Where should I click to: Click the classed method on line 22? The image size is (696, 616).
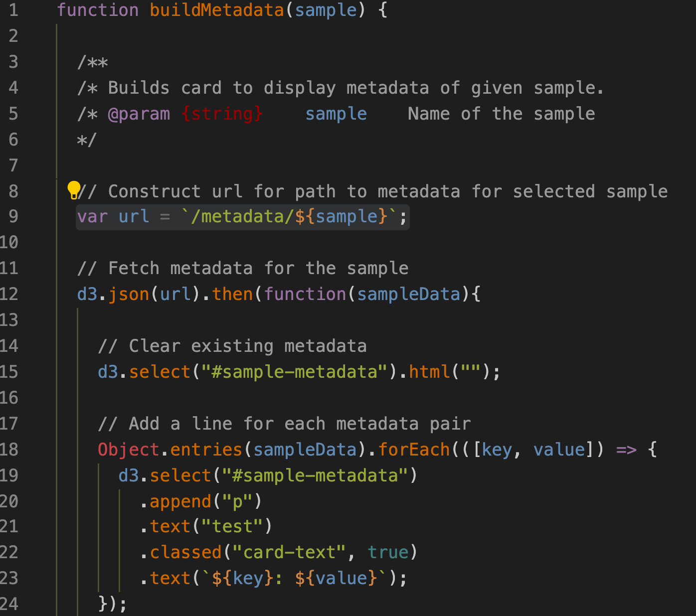click(185, 552)
